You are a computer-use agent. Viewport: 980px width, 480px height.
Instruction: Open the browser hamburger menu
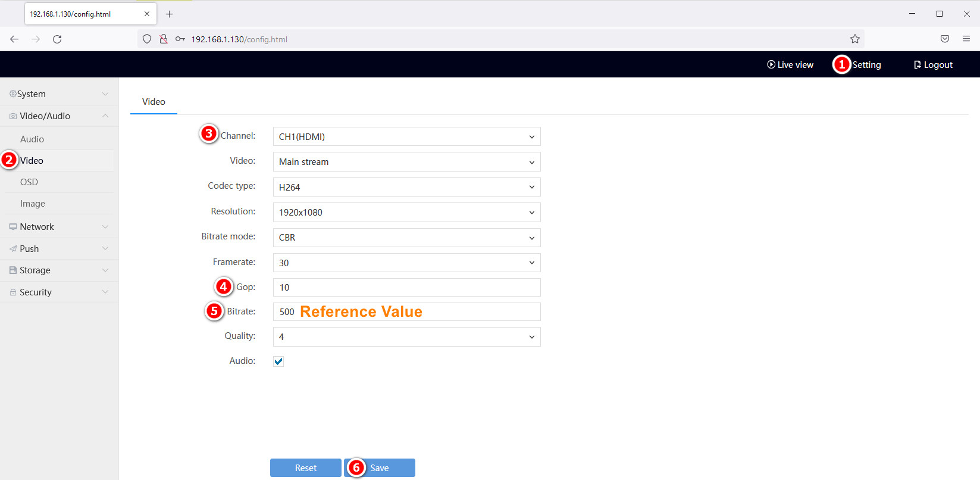coord(966,39)
